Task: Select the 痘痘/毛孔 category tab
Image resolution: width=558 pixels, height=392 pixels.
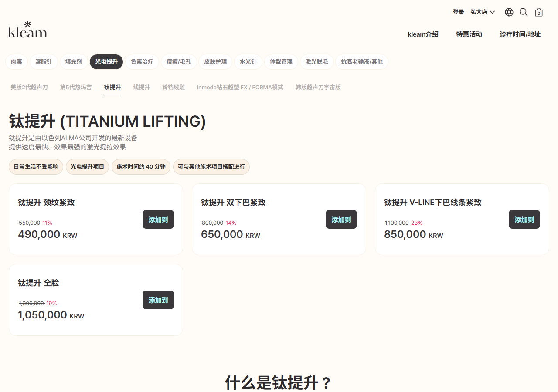Action: (x=179, y=62)
